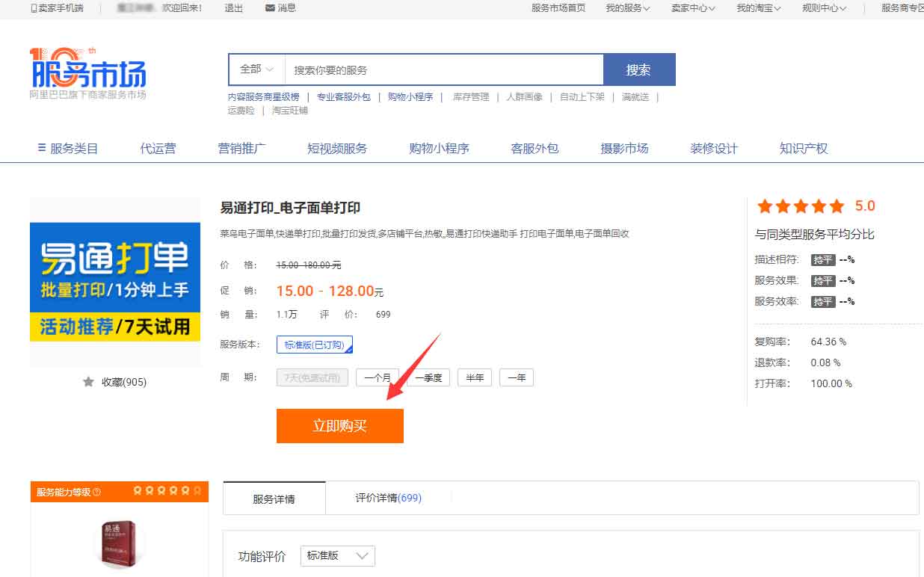Click the 打开率 100.00 % value
The width and height of the screenshot is (924, 577).
pyautogui.click(x=831, y=383)
